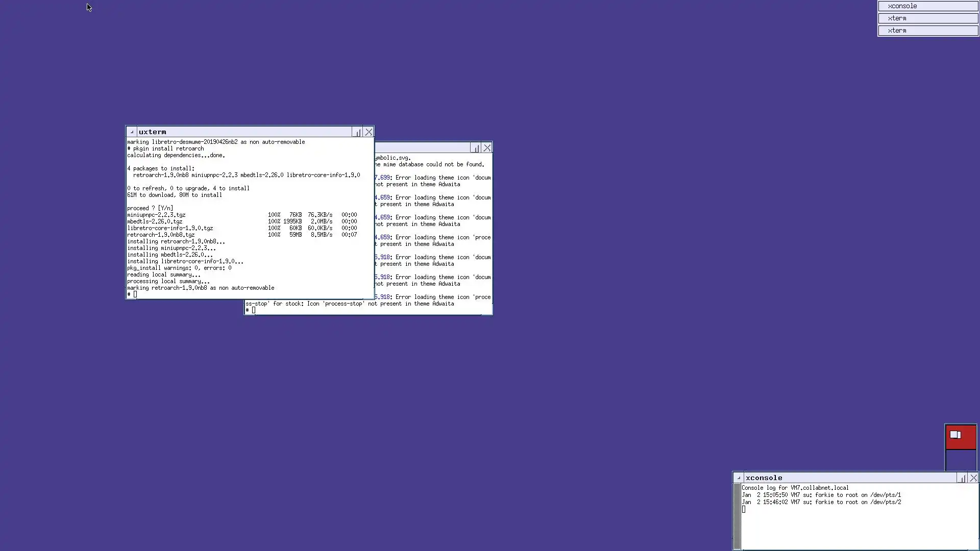Click the uxterm window resize icon

(x=357, y=132)
